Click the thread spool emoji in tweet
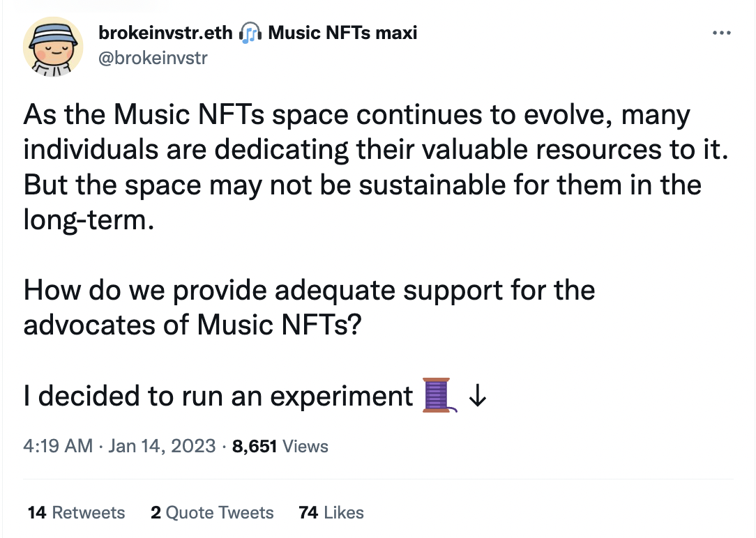Screen dimensions: 756x538 tap(437, 395)
